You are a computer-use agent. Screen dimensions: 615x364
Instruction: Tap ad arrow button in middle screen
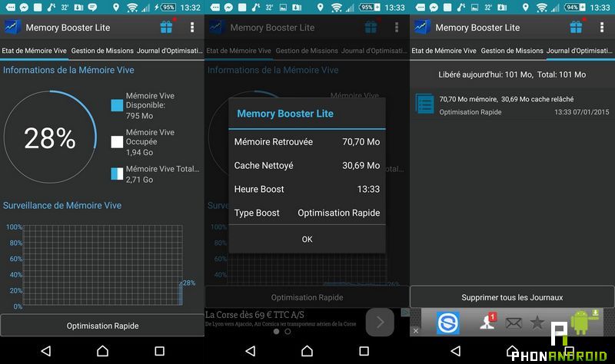[380, 322]
